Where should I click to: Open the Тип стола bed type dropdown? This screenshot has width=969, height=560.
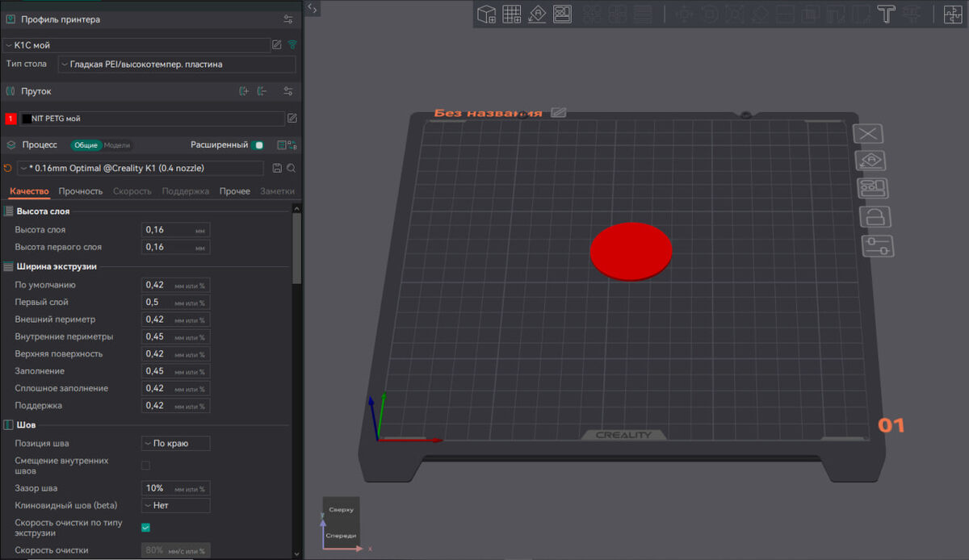point(177,64)
